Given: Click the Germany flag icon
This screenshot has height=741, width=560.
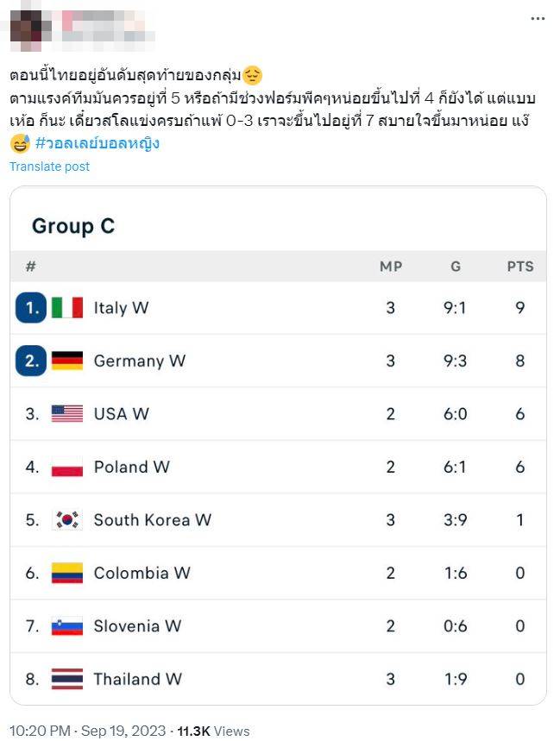Looking at the screenshot, I should (x=67, y=361).
